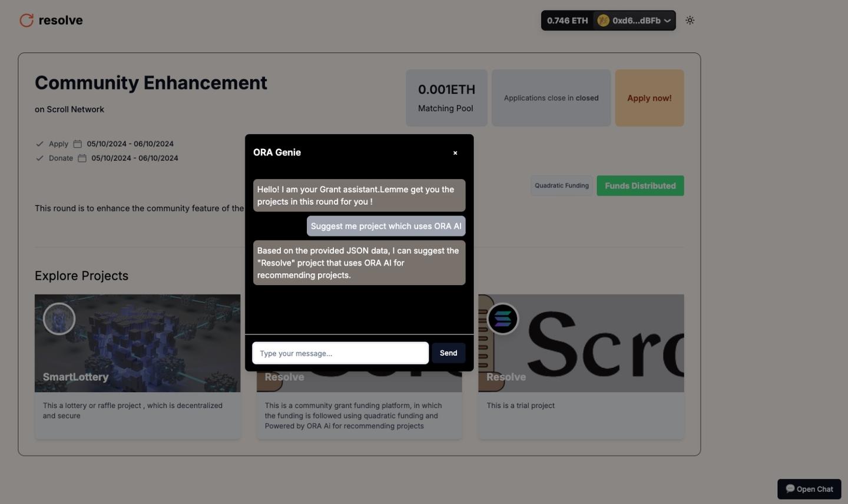Screen dimensions: 848x504
Task: Click the 'Hello! I am your Grant assistant' message
Action: [x=359, y=195]
